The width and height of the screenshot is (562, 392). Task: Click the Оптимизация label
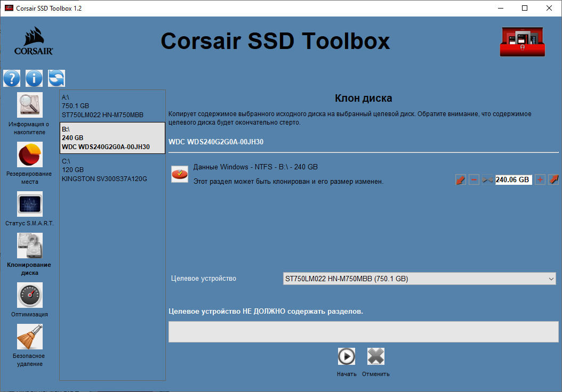pos(29,314)
